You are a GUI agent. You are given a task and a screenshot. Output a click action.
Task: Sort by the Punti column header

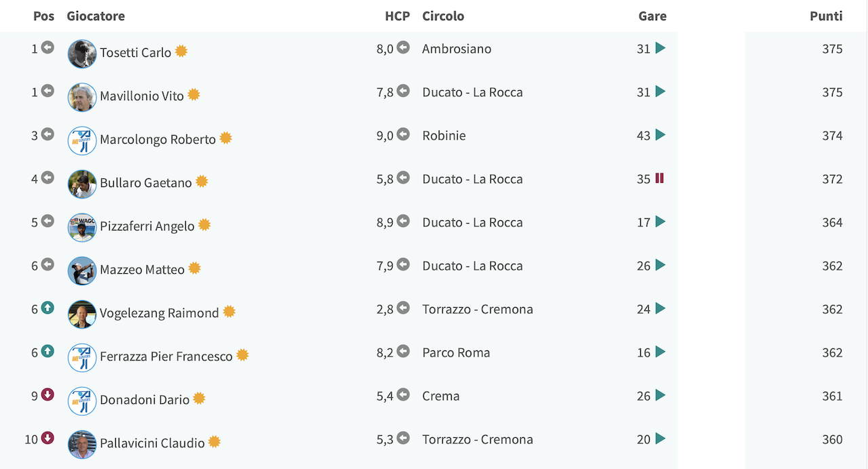826,16
